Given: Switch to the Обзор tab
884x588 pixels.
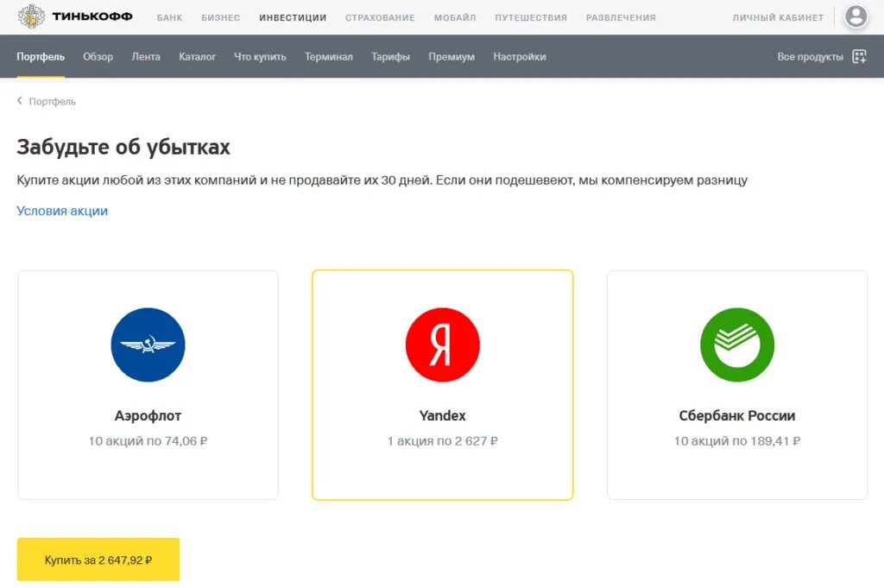Looking at the screenshot, I should (98, 56).
